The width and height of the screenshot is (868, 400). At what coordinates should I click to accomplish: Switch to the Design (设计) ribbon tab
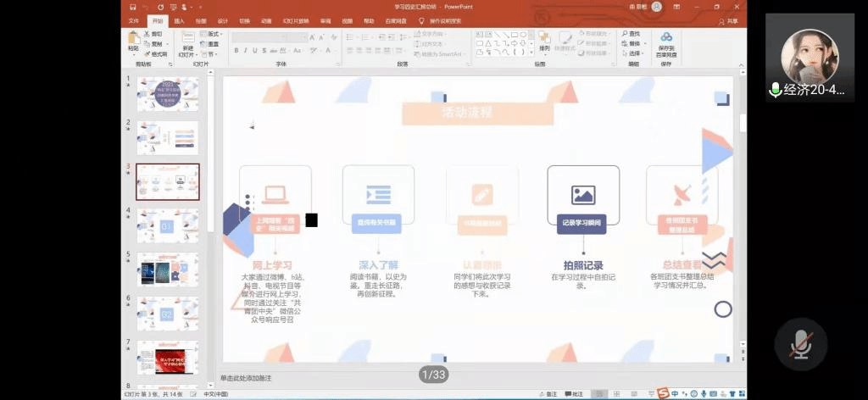[222, 20]
